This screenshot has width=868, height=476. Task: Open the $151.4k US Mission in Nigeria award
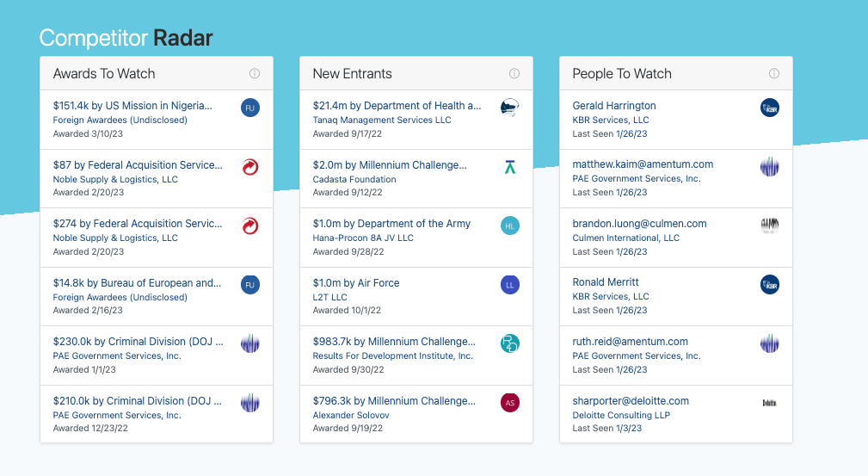132,106
